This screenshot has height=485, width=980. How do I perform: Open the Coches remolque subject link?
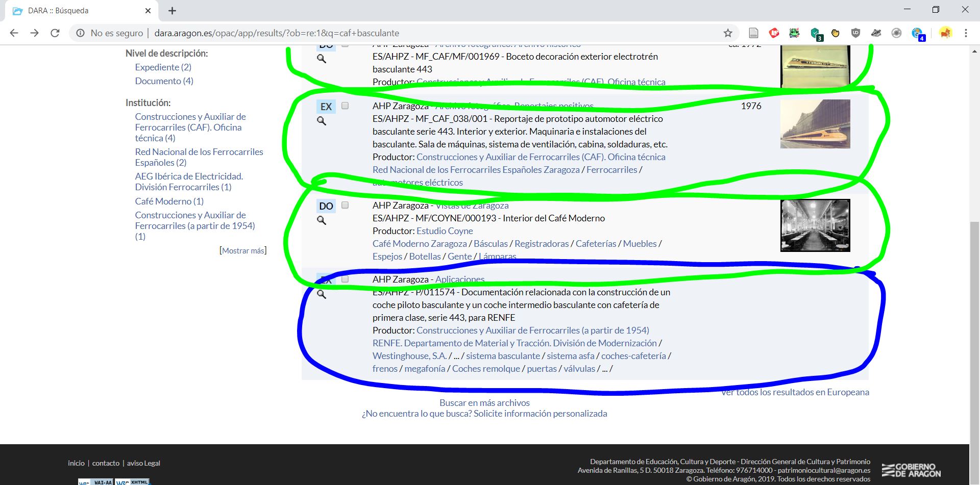tap(486, 369)
